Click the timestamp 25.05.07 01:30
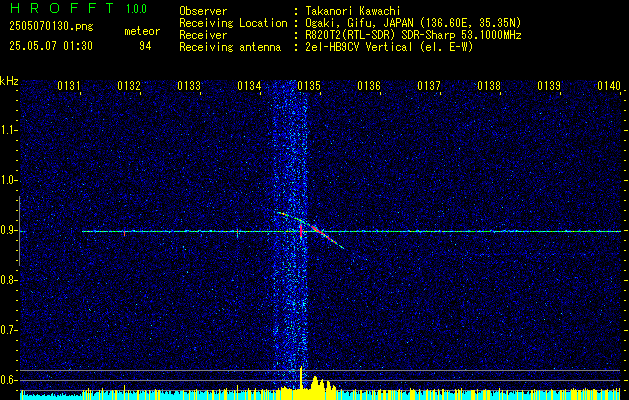This screenshot has height=400, width=629. (x=51, y=46)
